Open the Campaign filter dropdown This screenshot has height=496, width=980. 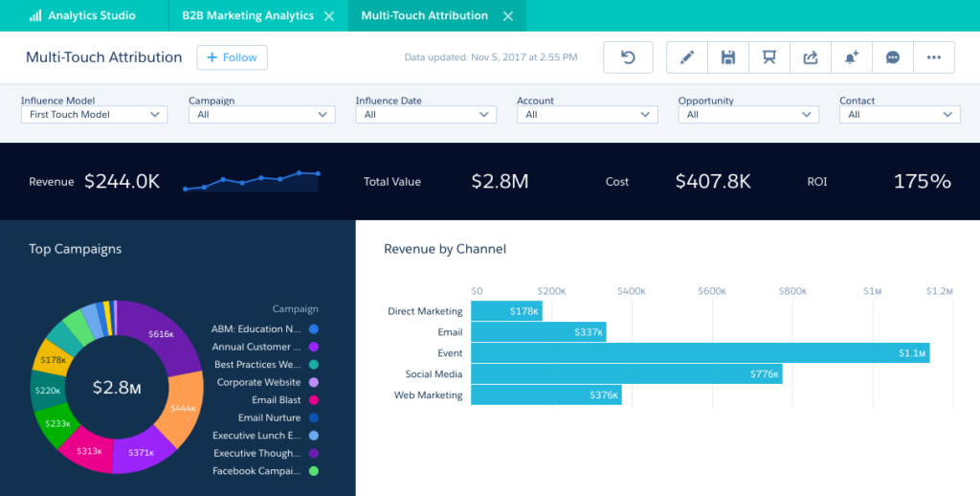[261, 115]
